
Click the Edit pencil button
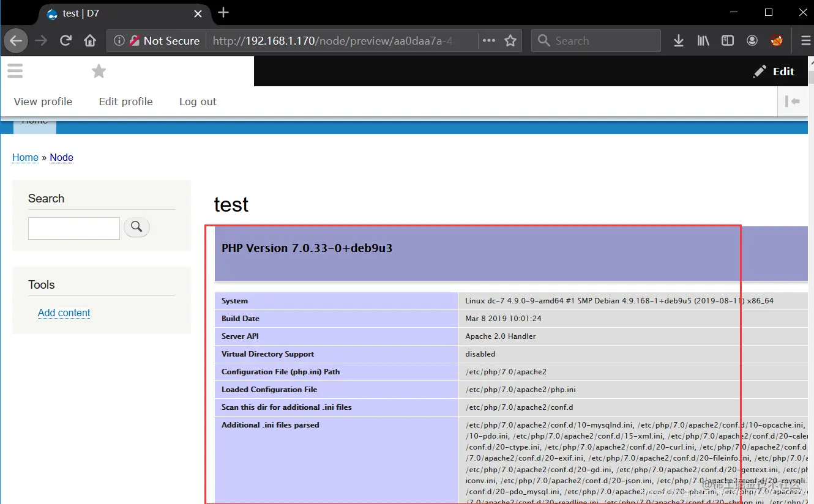[x=774, y=72]
